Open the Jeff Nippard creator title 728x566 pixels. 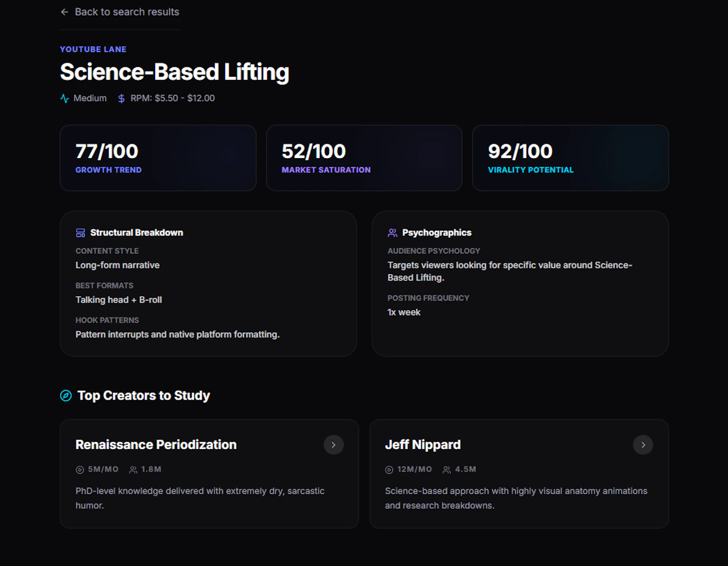pos(423,445)
